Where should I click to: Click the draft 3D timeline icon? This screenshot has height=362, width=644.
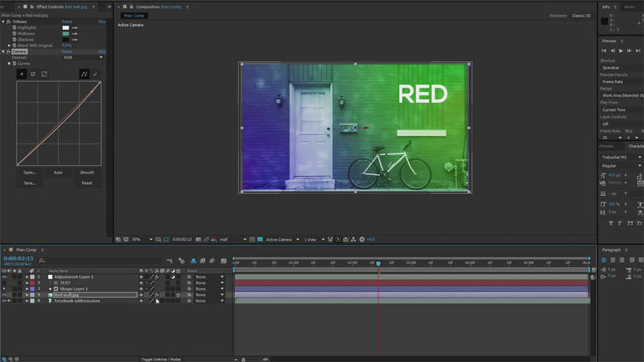click(x=181, y=260)
